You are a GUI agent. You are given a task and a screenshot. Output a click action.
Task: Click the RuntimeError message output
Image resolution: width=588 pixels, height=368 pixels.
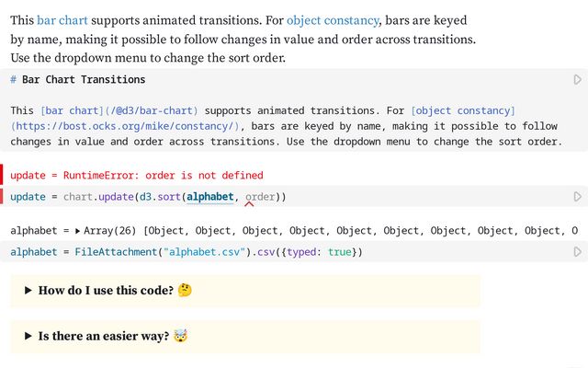137,175
